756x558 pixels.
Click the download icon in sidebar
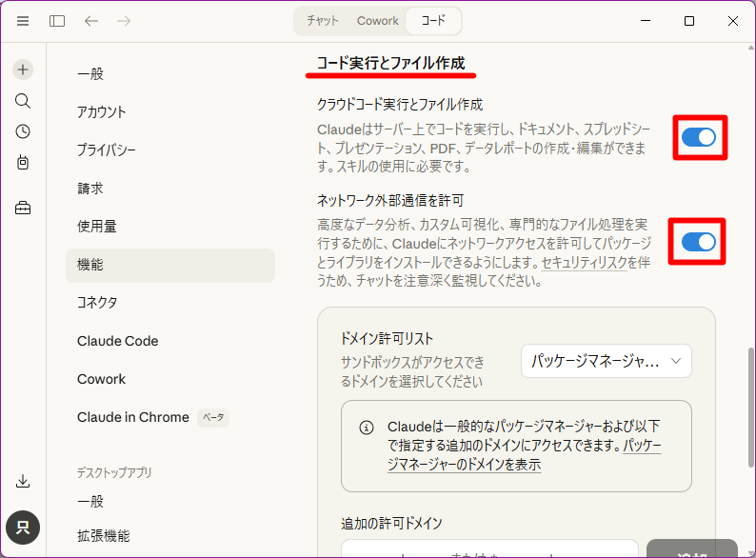(23, 481)
